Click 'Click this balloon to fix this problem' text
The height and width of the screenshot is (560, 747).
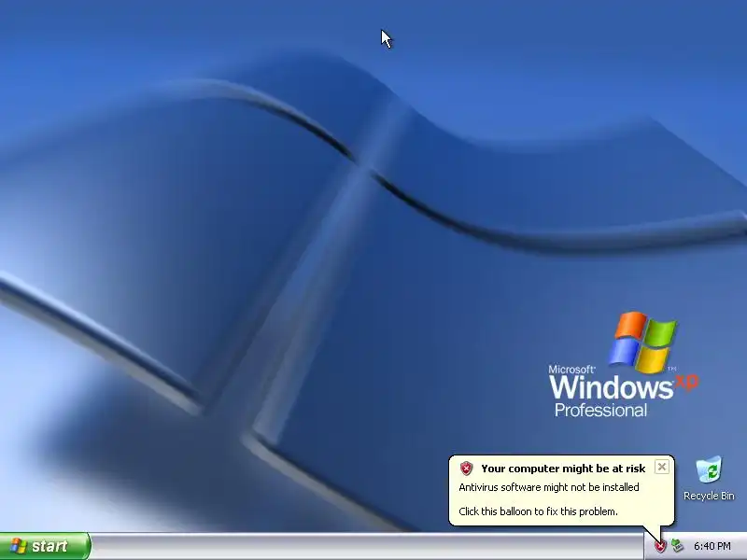point(539,511)
